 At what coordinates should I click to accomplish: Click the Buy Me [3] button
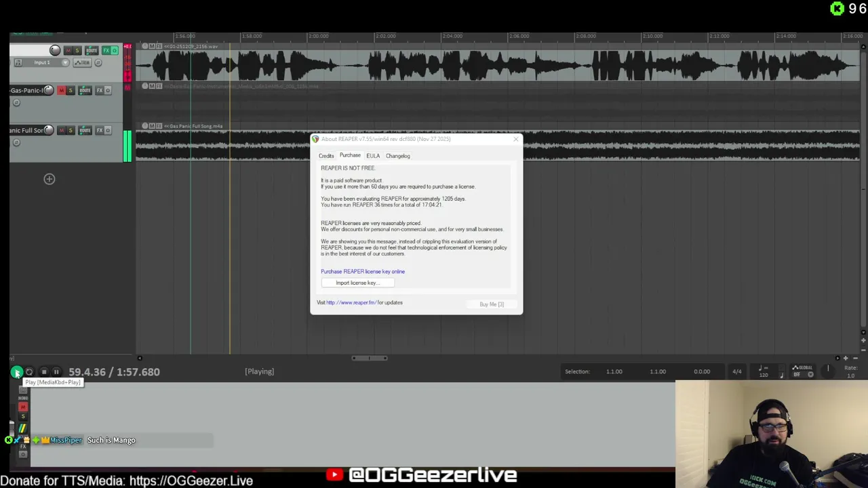pyautogui.click(x=492, y=304)
